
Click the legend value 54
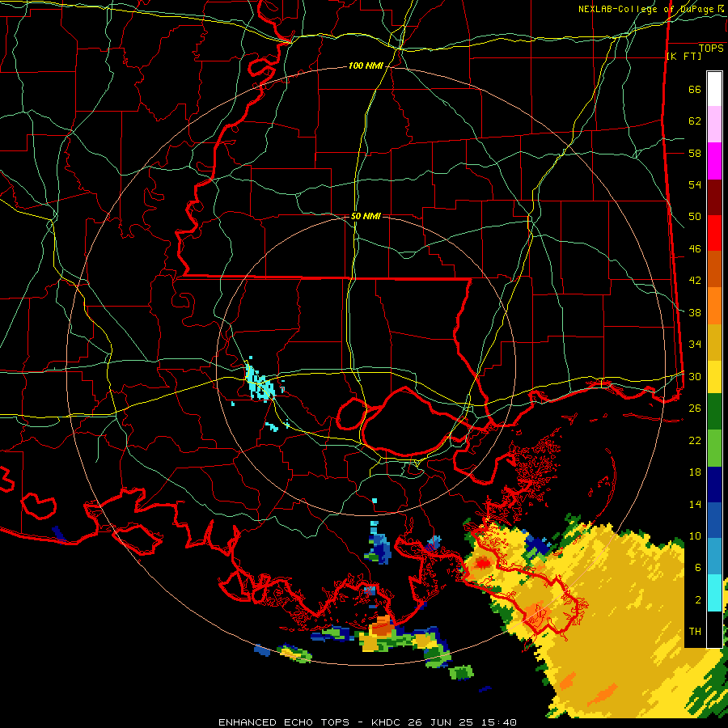tap(695, 184)
